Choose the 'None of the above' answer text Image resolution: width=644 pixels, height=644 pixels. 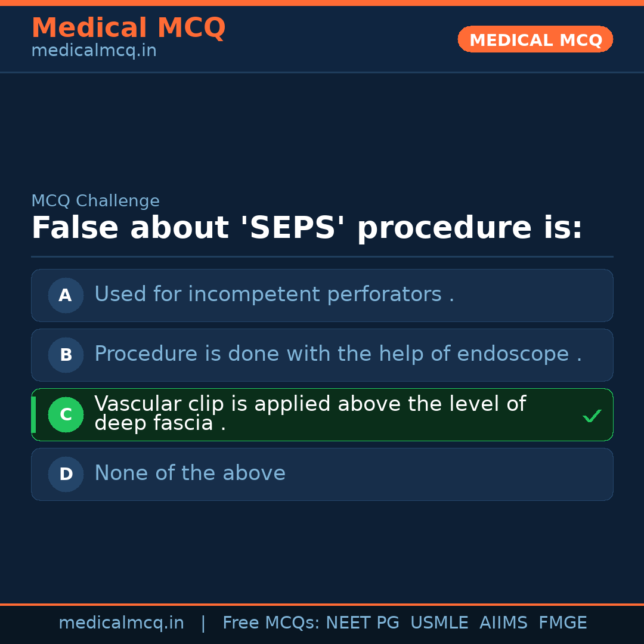(x=190, y=473)
